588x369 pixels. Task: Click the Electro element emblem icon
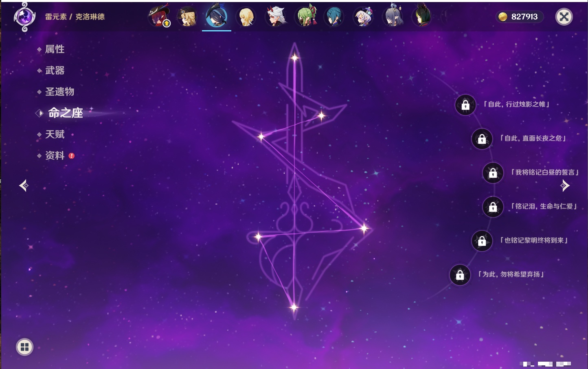tap(24, 17)
